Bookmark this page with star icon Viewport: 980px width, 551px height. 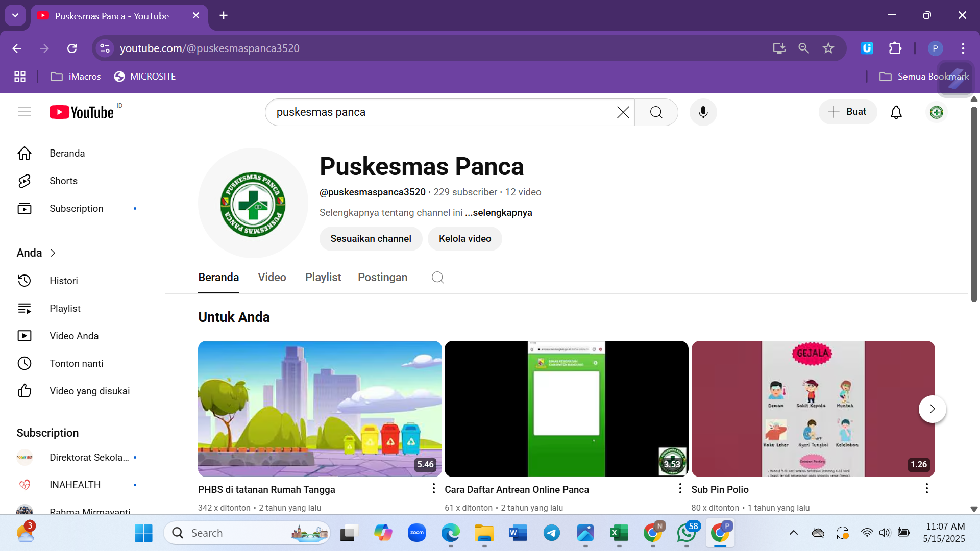point(828,48)
